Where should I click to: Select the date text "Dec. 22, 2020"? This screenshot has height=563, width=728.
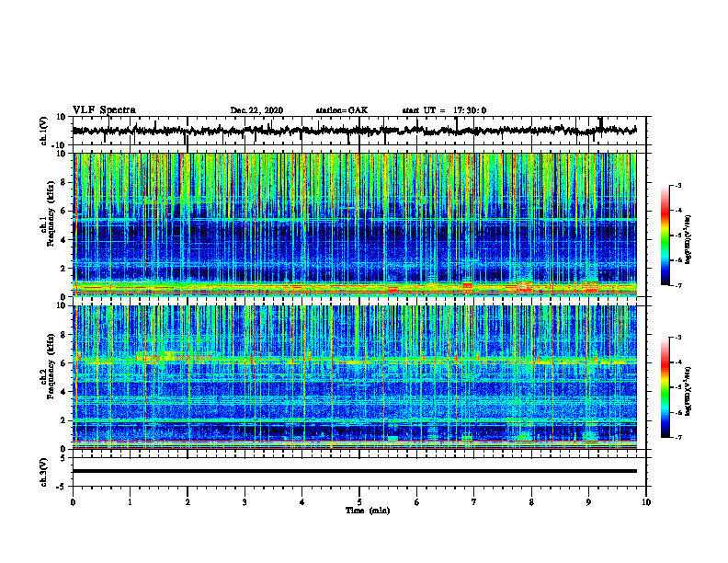click(256, 110)
